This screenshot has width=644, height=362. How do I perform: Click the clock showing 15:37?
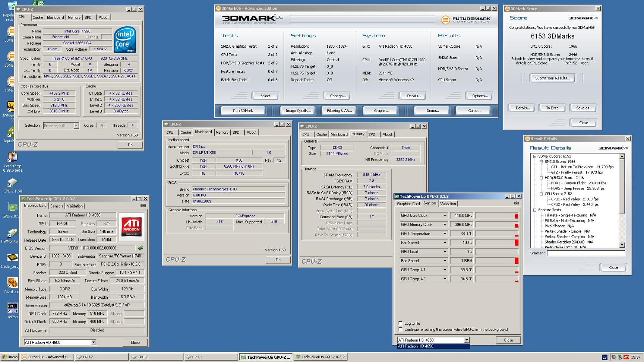coord(636,357)
